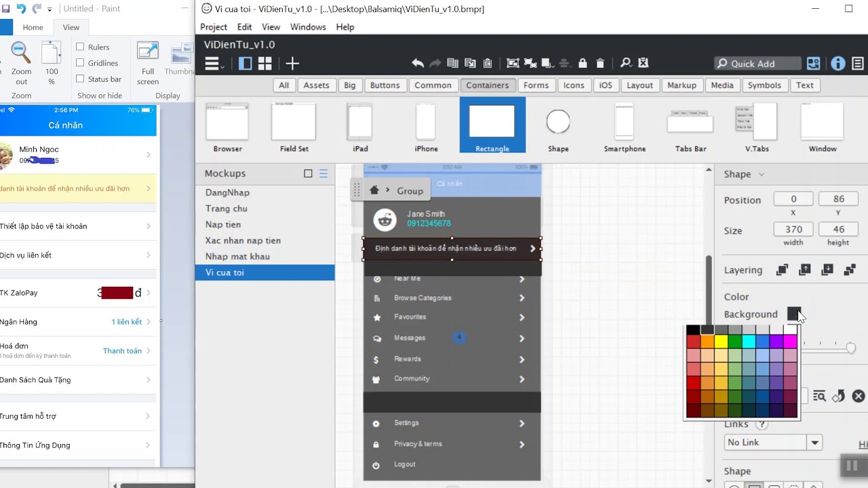868x488 pixels.
Task: Click the redo arrow in Balsamiq toolbar
Action: coord(435,63)
